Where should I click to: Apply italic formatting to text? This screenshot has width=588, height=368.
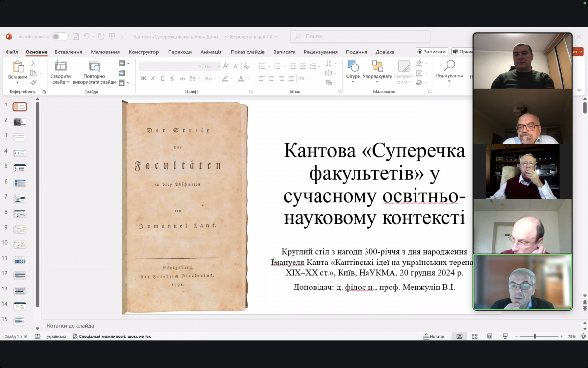(152, 78)
